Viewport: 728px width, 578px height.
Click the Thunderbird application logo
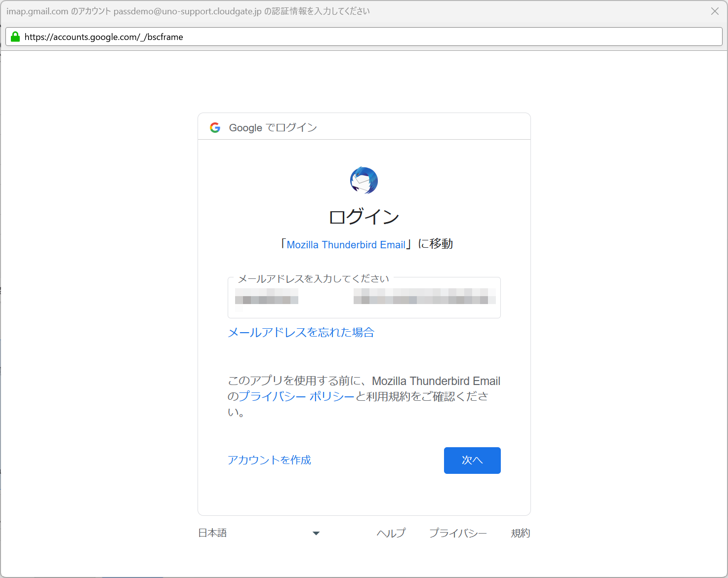[364, 180]
